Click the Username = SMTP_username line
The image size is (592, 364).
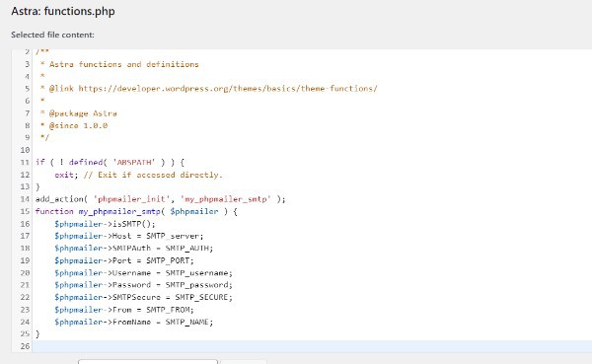(143, 272)
